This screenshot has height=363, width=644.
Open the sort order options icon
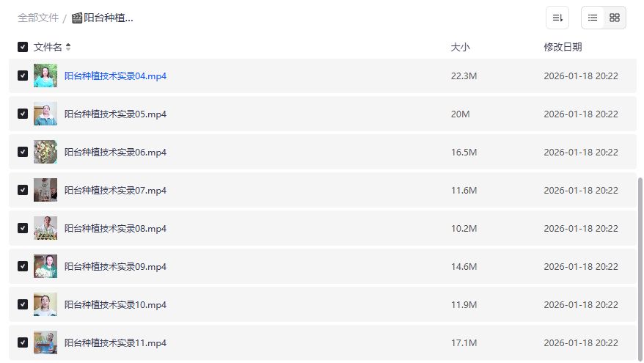coord(557,18)
